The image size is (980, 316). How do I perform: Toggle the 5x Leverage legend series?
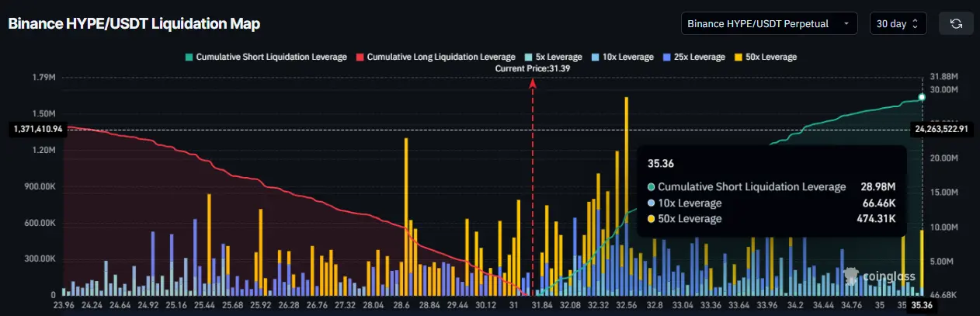(x=554, y=57)
